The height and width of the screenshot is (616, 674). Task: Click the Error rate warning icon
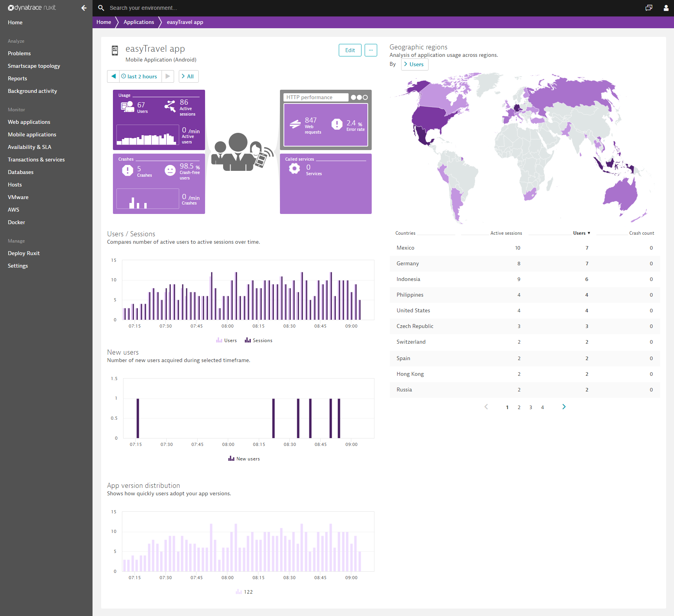[337, 124]
